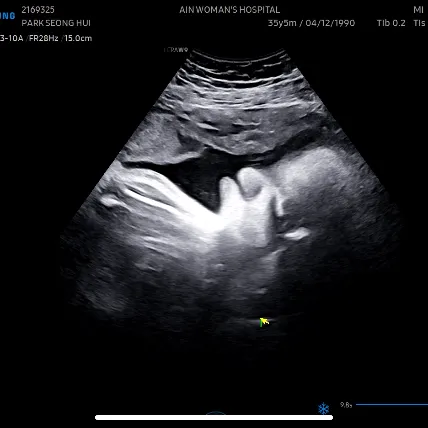This screenshot has width=428, height=428.
Task: Click the dark amniotic fluid area above the face
Action: pos(193,173)
